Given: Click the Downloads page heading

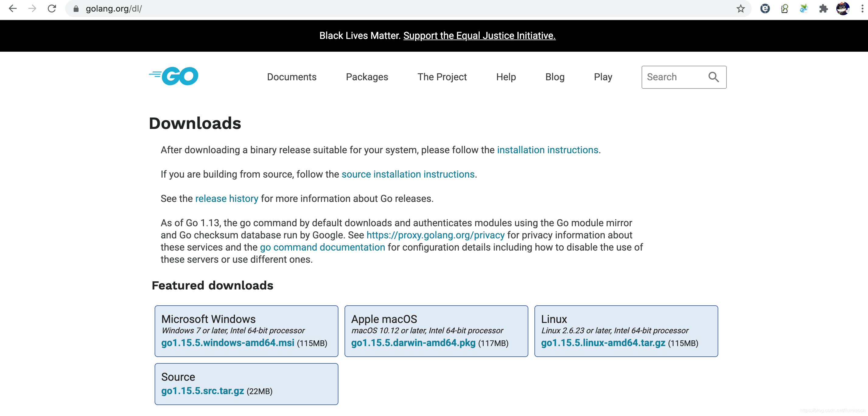Looking at the screenshot, I should click(195, 123).
